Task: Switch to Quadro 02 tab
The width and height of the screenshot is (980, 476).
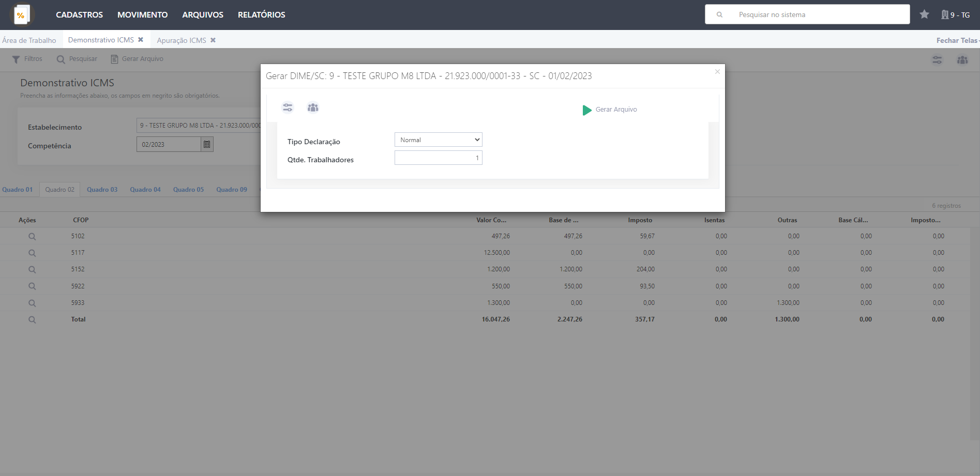Action: [59, 190]
